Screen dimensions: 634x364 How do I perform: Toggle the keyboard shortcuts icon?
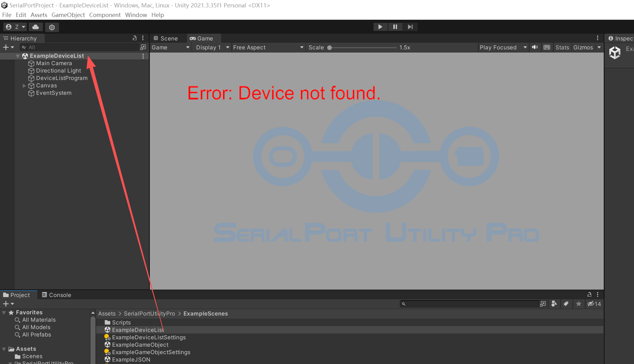[x=547, y=47]
